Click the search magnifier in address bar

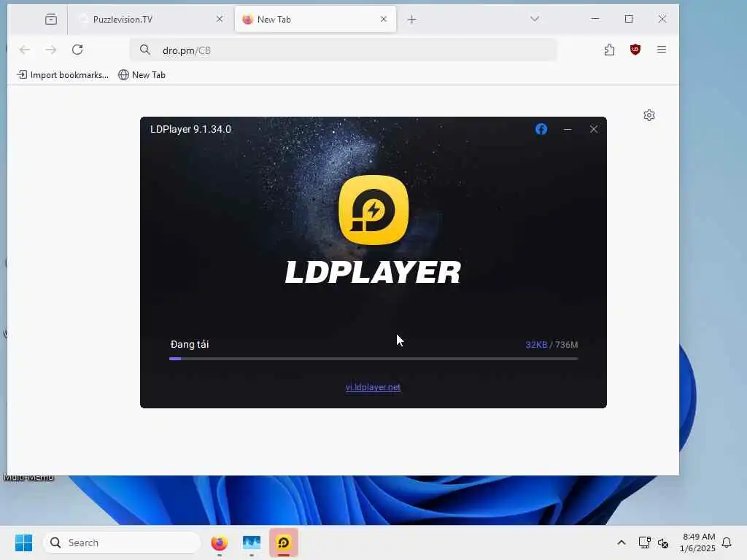pos(145,50)
